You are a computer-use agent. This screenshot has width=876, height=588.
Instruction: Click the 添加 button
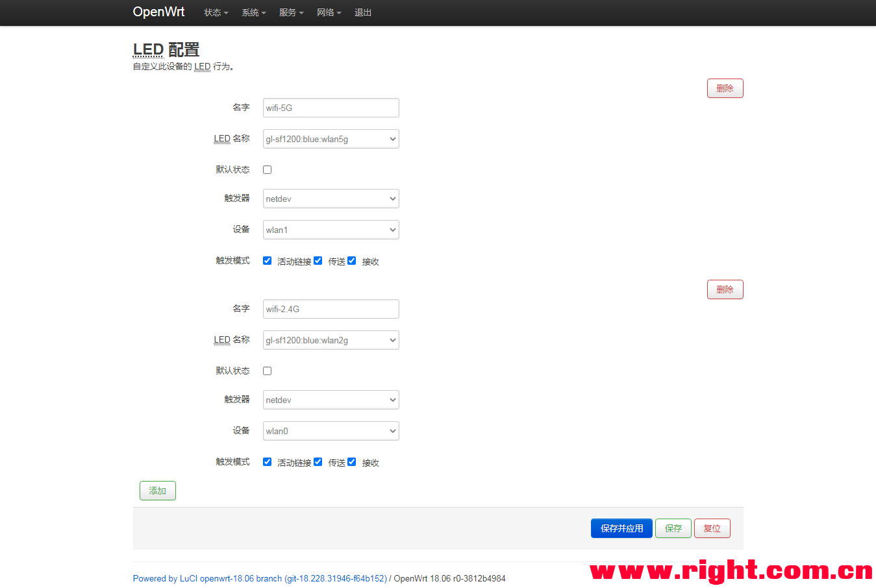157,491
